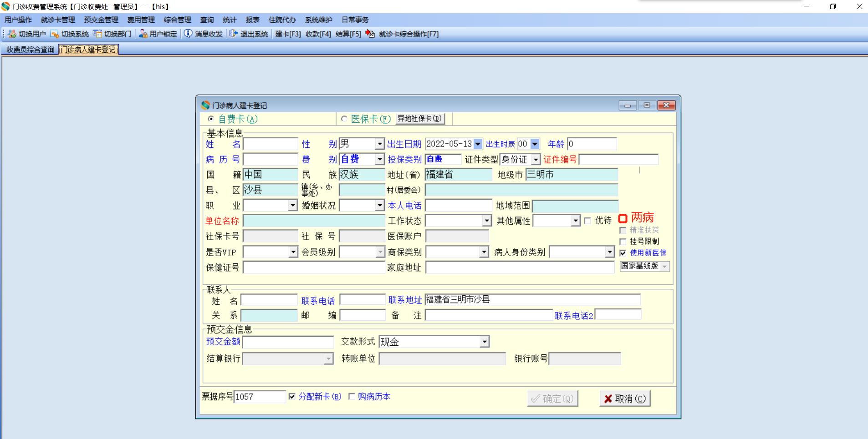Click 结算[F5] in the toolbar

coord(348,34)
